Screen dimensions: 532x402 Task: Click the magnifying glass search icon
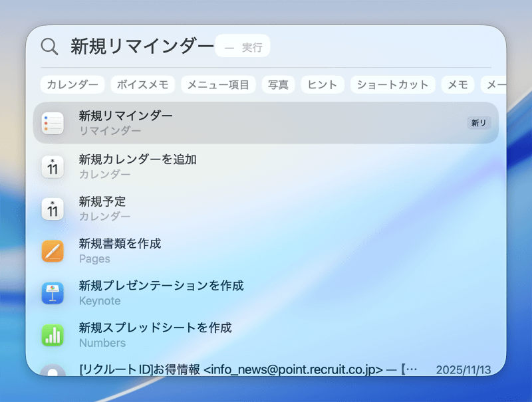[x=49, y=46]
